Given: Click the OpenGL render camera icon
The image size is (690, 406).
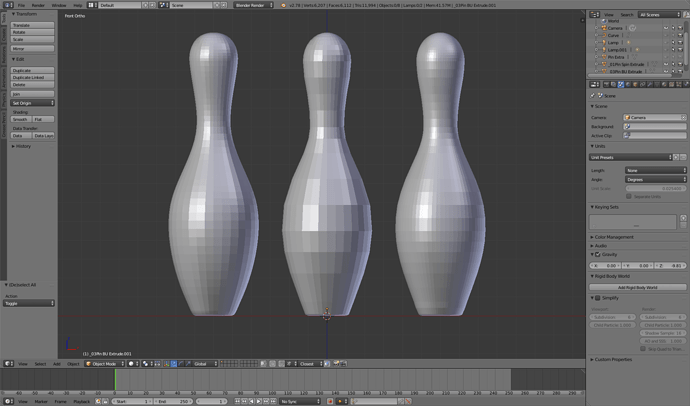Looking at the screenshot, I should (x=337, y=364).
